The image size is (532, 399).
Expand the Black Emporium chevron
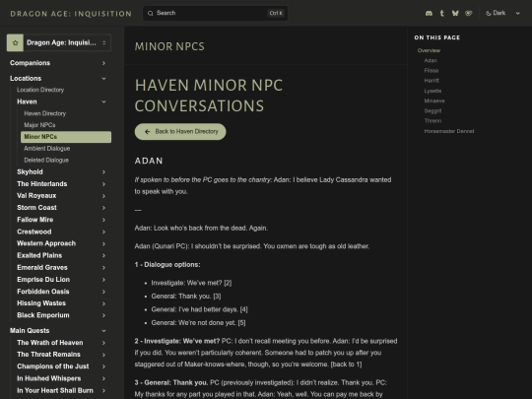(x=103, y=315)
